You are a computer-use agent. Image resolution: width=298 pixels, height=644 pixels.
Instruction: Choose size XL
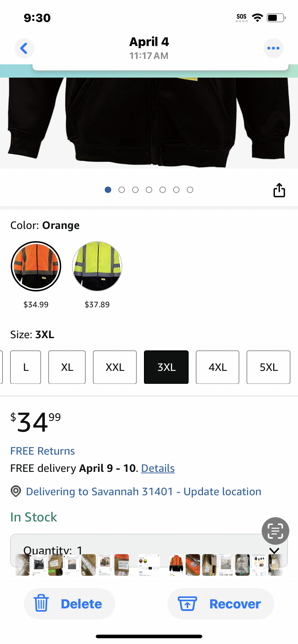point(67,367)
